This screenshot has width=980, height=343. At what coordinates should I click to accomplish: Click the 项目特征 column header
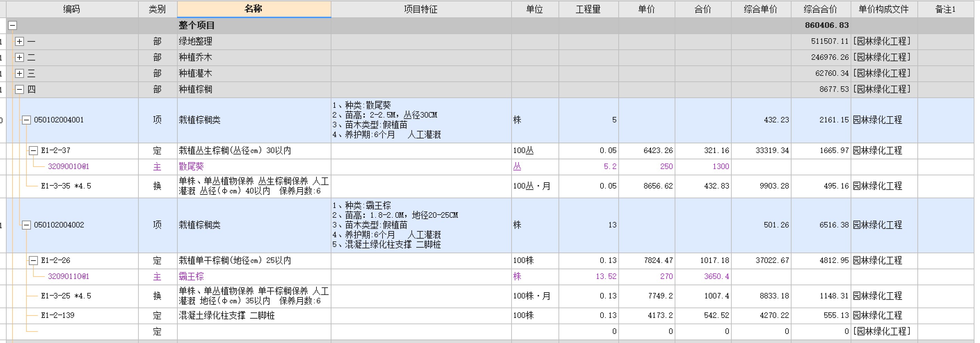coord(420,9)
